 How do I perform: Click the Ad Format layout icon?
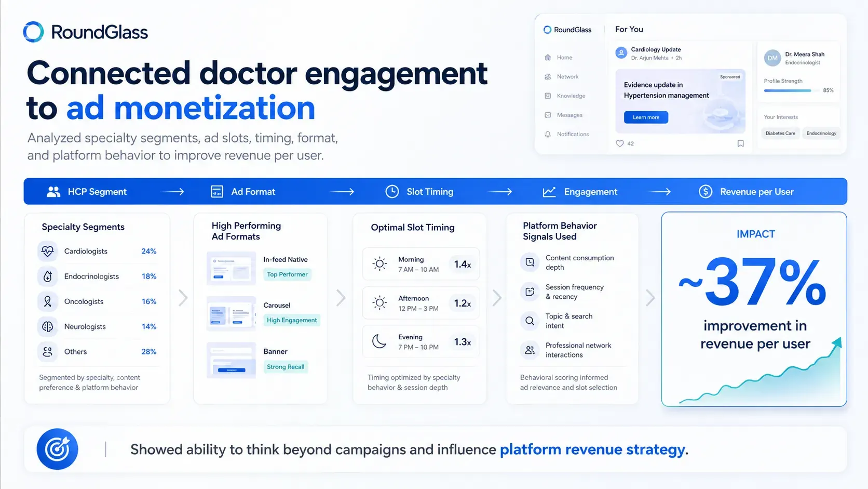pyautogui.click(x=217, y=192)
